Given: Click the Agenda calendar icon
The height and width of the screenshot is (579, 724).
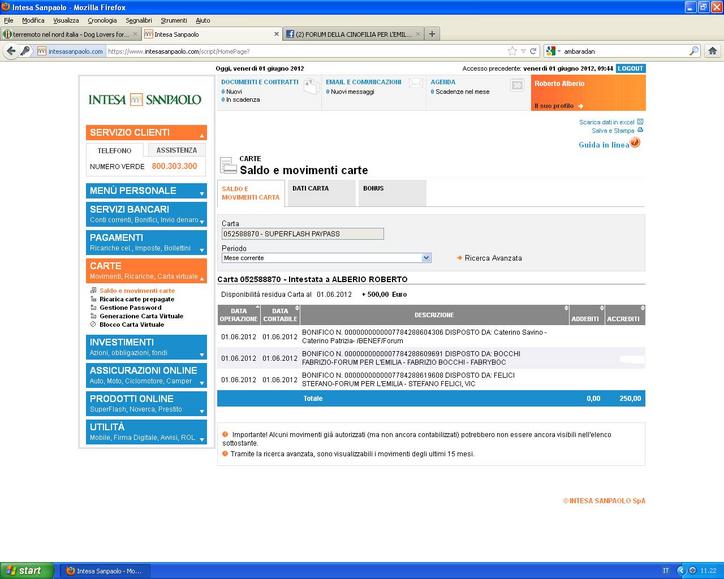Looking at the screenshot, I should (516, 87).
